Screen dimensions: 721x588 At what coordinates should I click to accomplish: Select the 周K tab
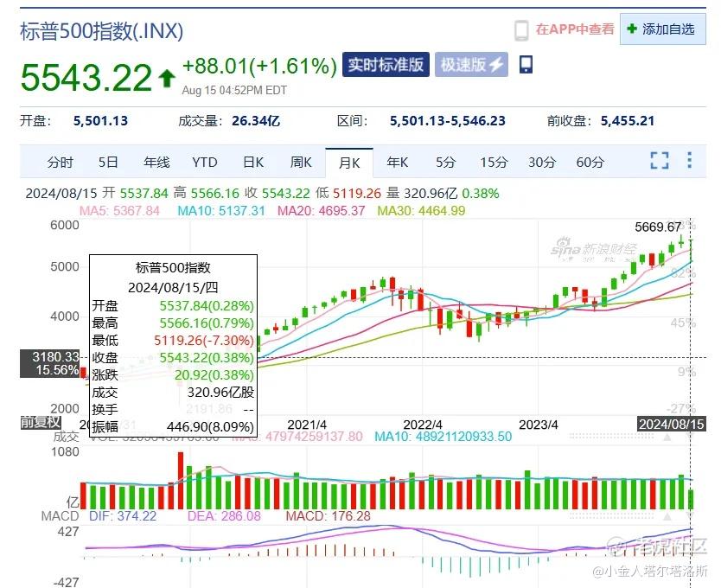pos(301,163)
